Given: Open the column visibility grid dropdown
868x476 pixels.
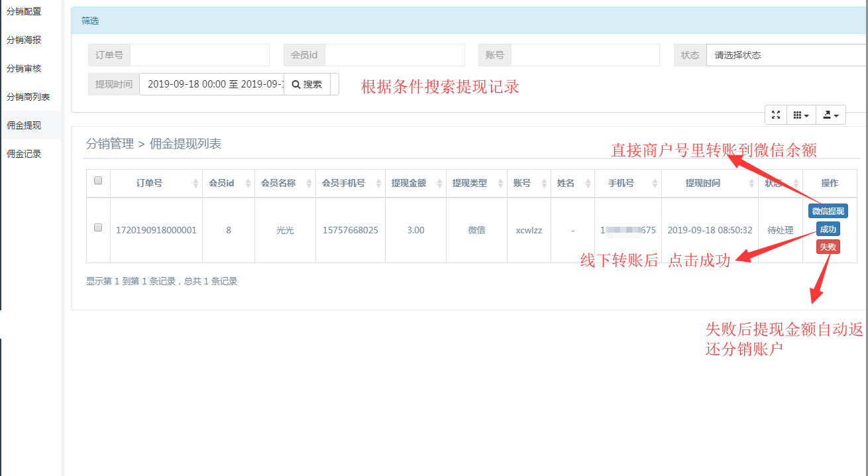Looking at the screenshot, I should [x=801, y=115].
